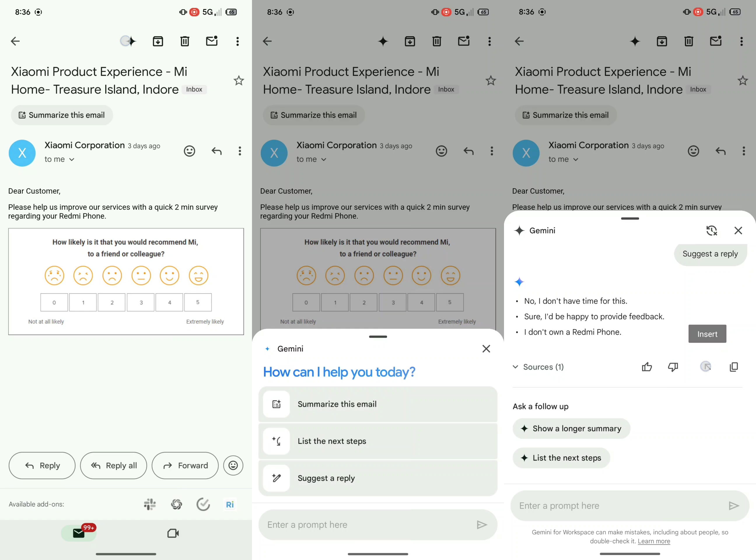Select rating 1 in left screen survey

[x=83, y=302]
